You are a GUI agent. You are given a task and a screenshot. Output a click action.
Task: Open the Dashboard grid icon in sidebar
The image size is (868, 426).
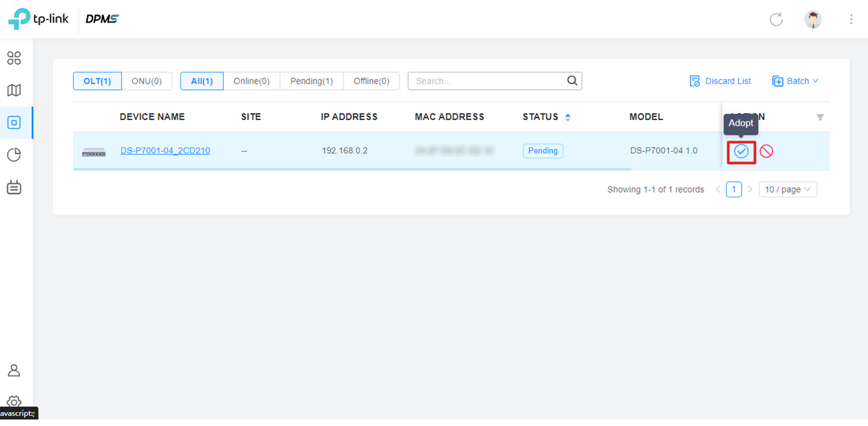pyautogui.click(x=14, y=58)
